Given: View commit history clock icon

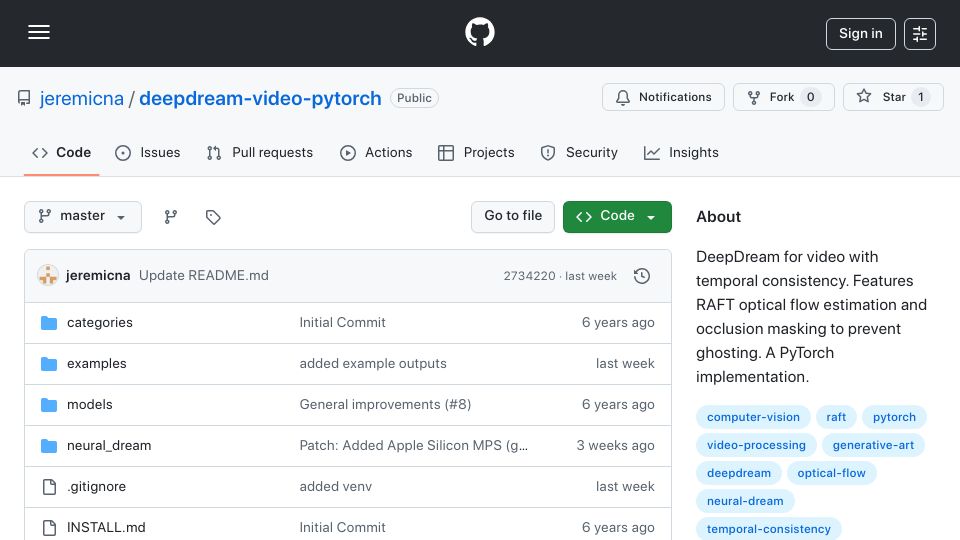Looking at the screenshot, I should coord(642,276).
